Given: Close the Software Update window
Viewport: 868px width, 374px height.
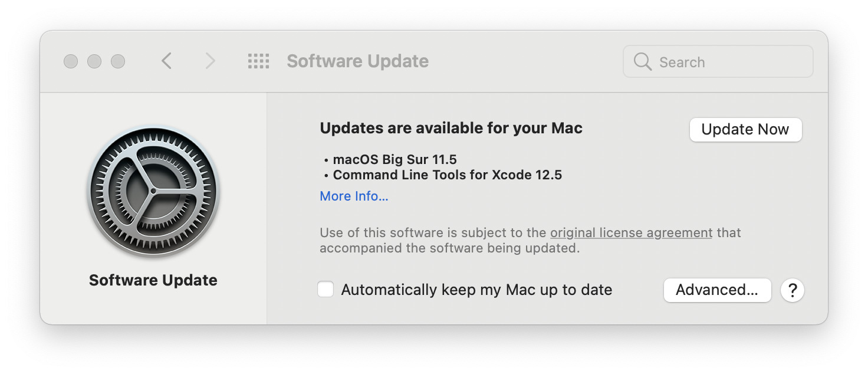Looking at the screenshot, I should click(71, 61).
